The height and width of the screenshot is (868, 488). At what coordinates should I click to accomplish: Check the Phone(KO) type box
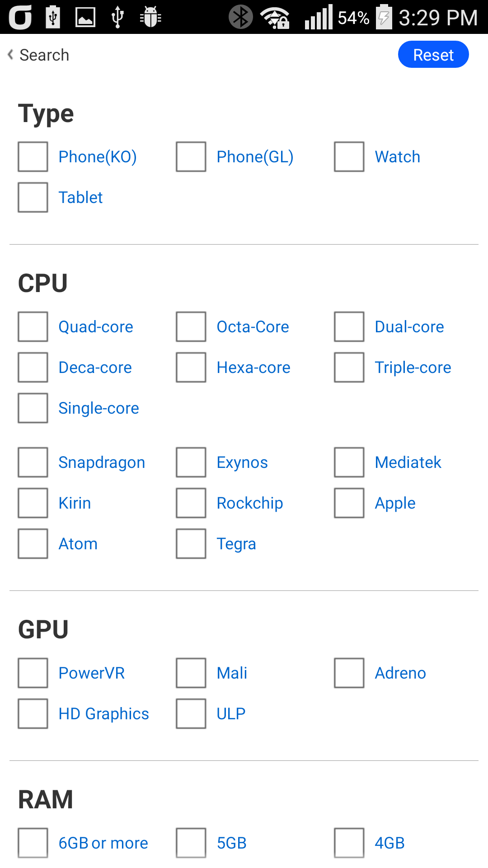(x=33, y=157)
